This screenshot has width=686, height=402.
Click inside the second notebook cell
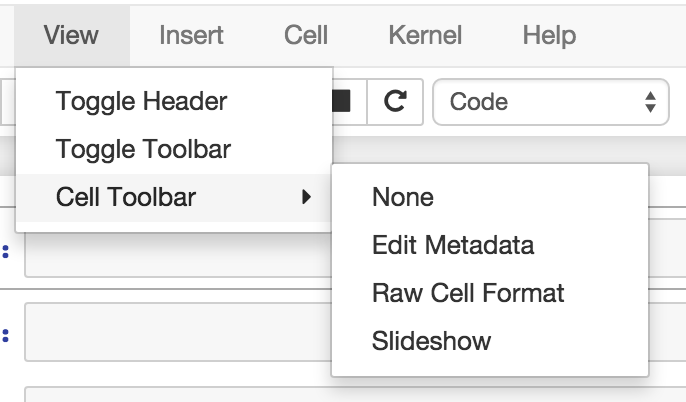180,332
